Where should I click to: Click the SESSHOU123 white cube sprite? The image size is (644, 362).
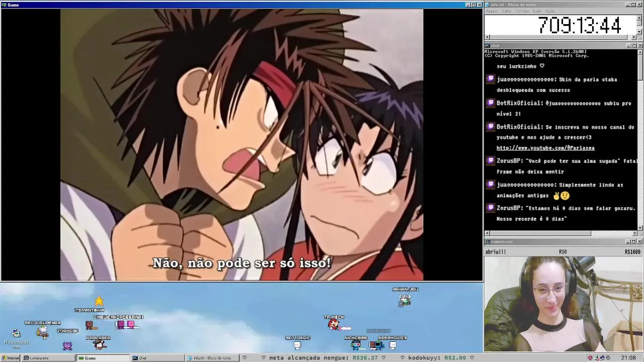[392, 345]
